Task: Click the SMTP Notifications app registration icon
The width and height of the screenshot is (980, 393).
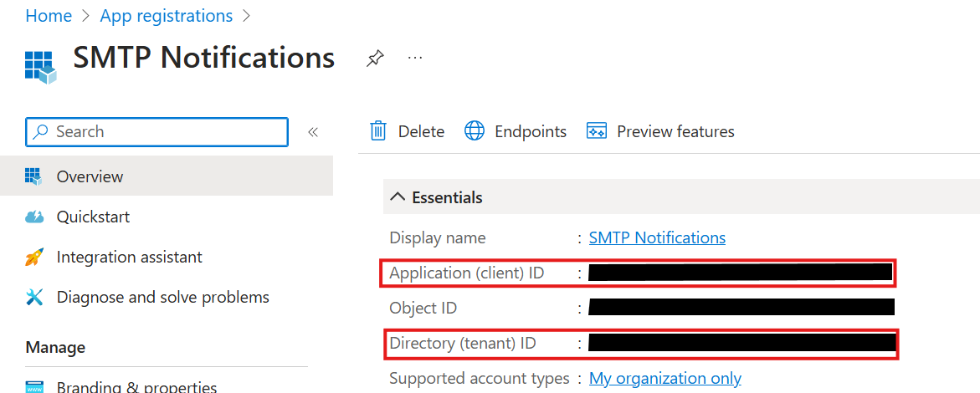Action: click(x=40, y=65)
